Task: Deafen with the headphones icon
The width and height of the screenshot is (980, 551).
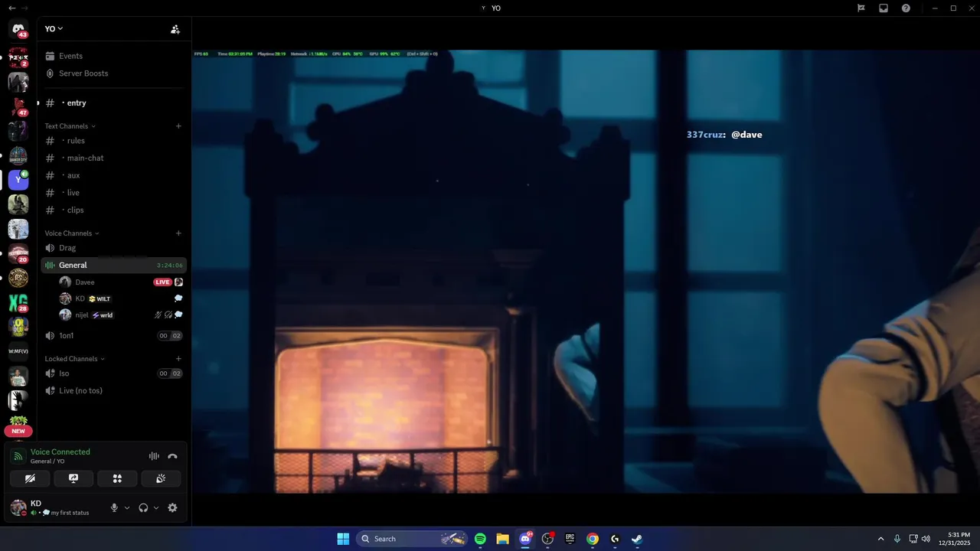Action: [x=143, y=507]
